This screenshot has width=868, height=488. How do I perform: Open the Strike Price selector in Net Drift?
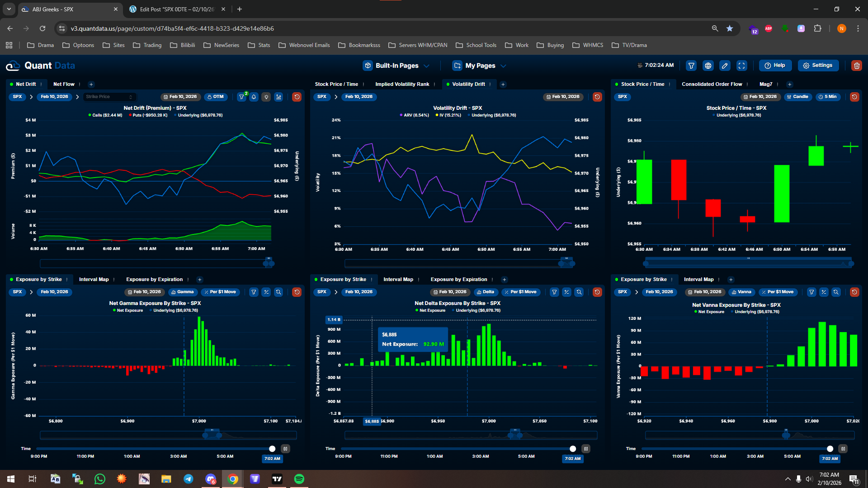109,97
